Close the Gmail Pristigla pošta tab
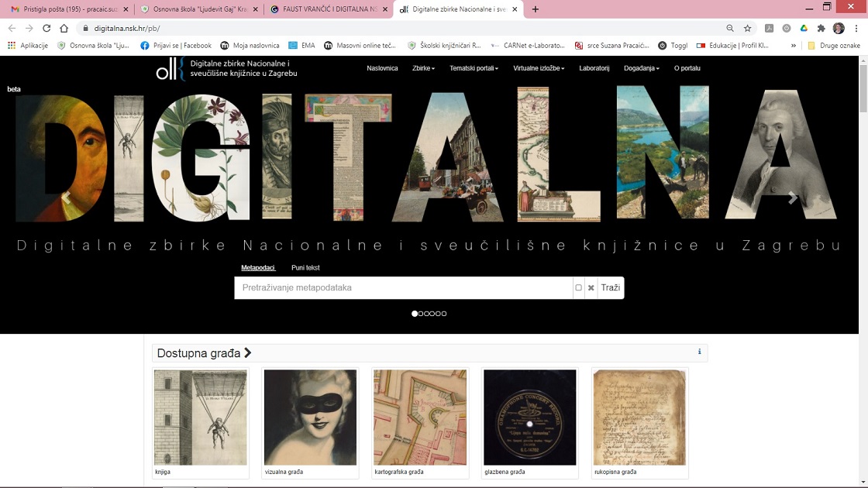This screenshot has width=868, height=488. (126, 9)
